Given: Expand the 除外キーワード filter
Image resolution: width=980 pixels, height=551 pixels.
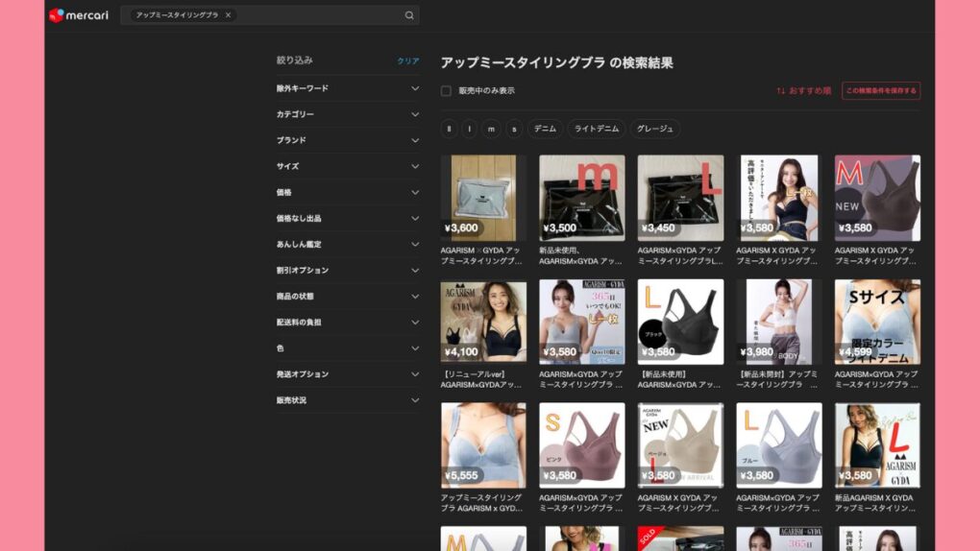Looking at the screenshot, I should click(348, 88).
